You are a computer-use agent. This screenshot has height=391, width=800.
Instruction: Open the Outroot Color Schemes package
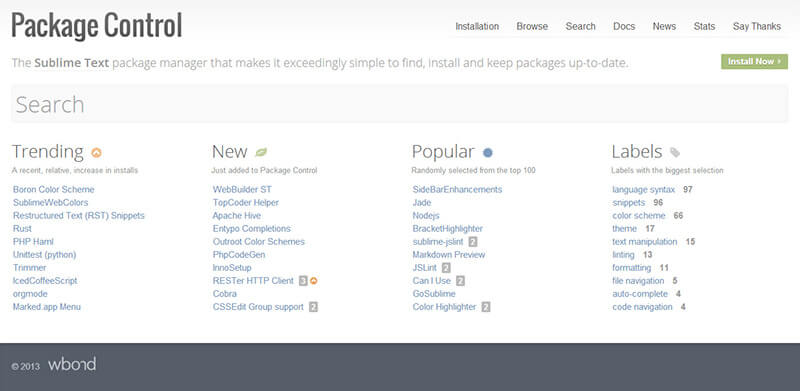tap(259, 242)
